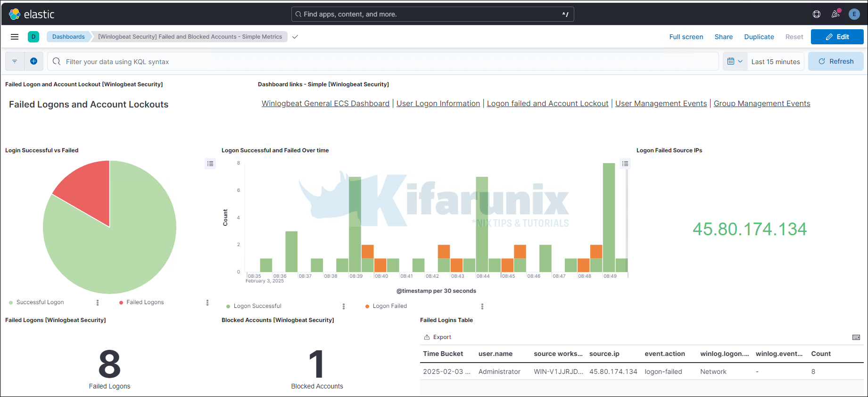Open User Management Events link
Screen dimensions: 868x397
pos(661,104)
